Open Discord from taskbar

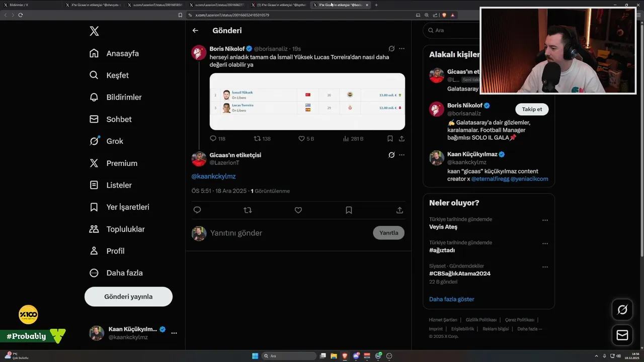[356, 356]
